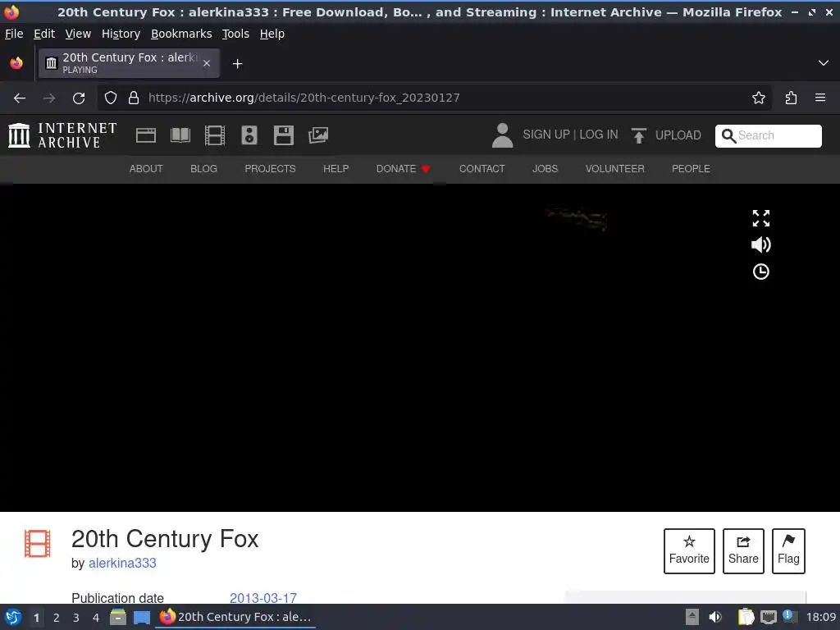The image size is (840, 630).
Task: Click the SIGN UP link
Action: pos(546,135)
